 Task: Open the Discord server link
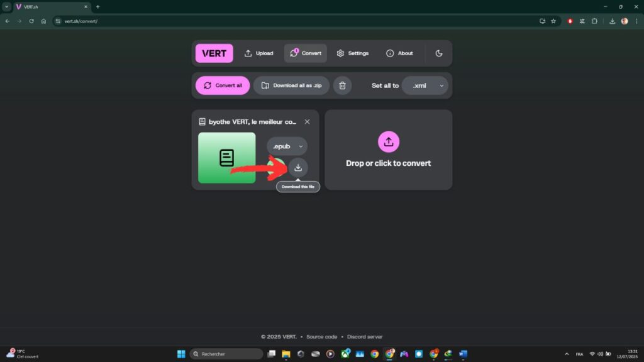click(364, 337)
